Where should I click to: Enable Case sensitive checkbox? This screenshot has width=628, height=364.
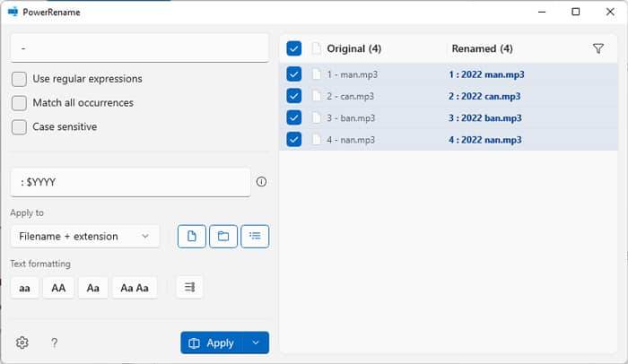tap(19, 127)
